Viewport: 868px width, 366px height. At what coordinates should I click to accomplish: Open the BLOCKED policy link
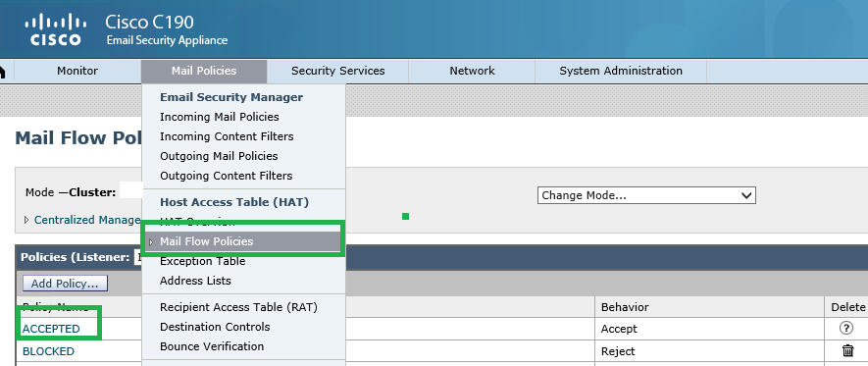tap(48, 351)
